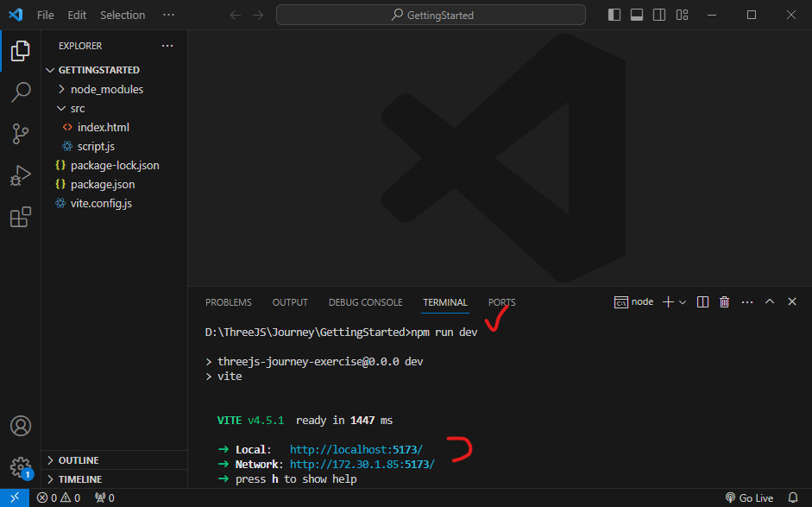Open the localhost:5173 link
This screenshot has width=812, height=507.
point(356,449)
